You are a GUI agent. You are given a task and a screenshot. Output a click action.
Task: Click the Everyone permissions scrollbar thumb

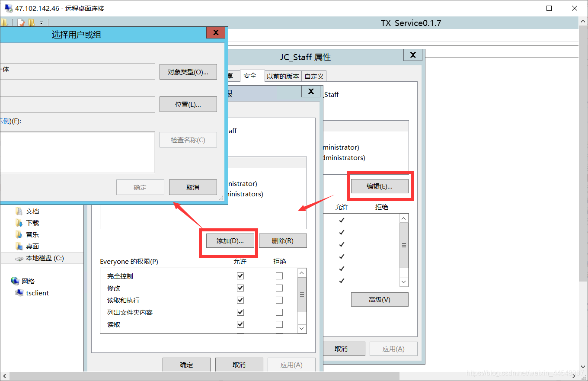302,295
